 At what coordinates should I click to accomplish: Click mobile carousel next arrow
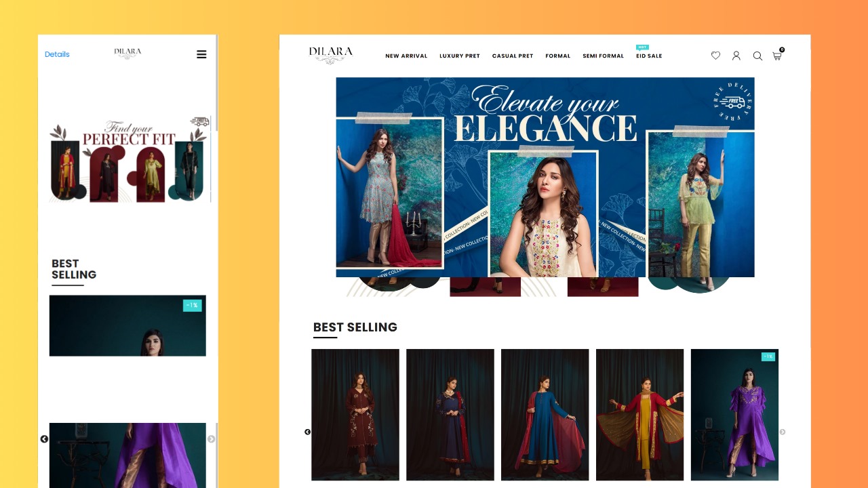[x=211, y=439]
